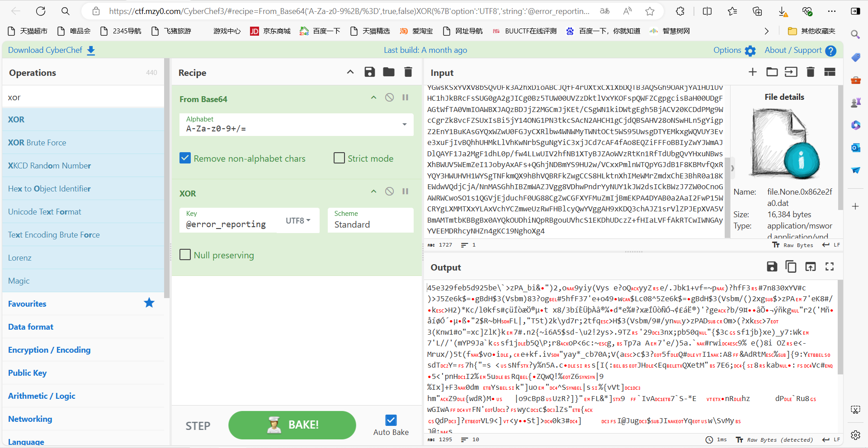Image resolution: width=868 pixels, height=448 pixels.
Task: Clear input and output trash icon
Action: [x=811, y=72]
